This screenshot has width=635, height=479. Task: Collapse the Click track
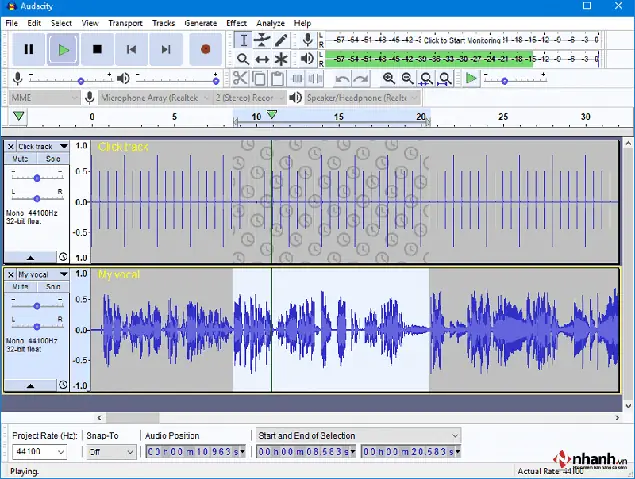click(30, 257)
